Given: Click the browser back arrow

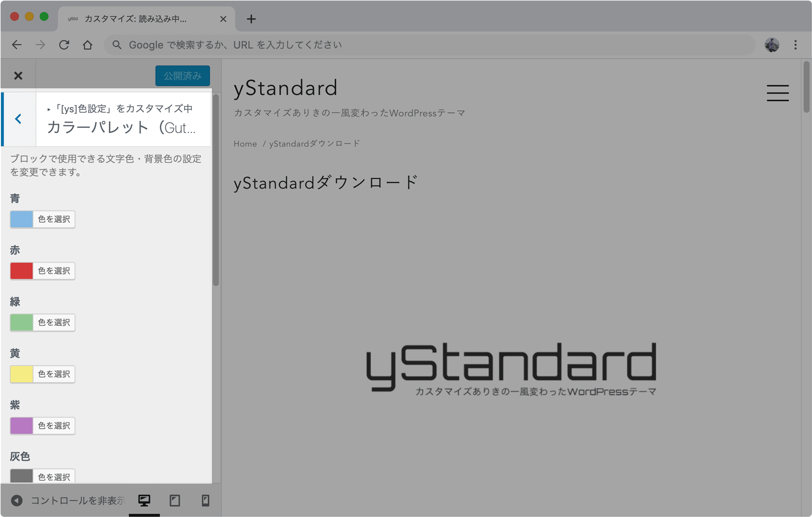Looking at the screenshot, I should 17,45.
